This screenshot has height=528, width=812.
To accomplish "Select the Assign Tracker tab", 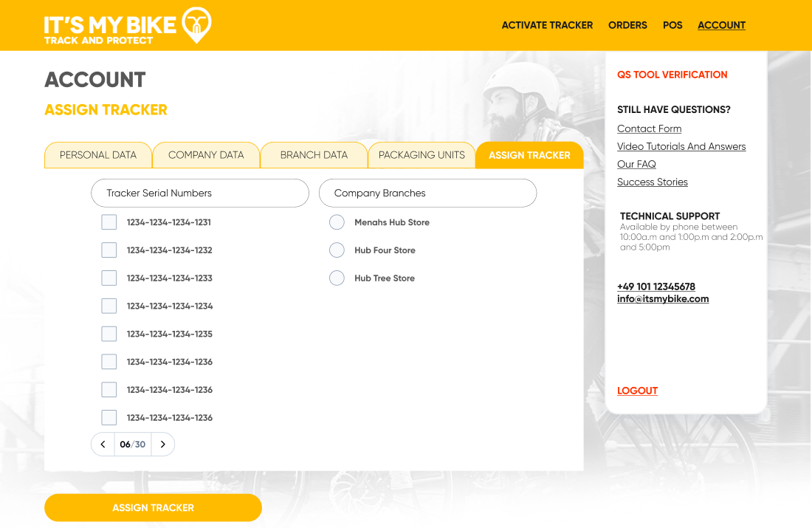I will pyautogui.click(x=529, y=155).
